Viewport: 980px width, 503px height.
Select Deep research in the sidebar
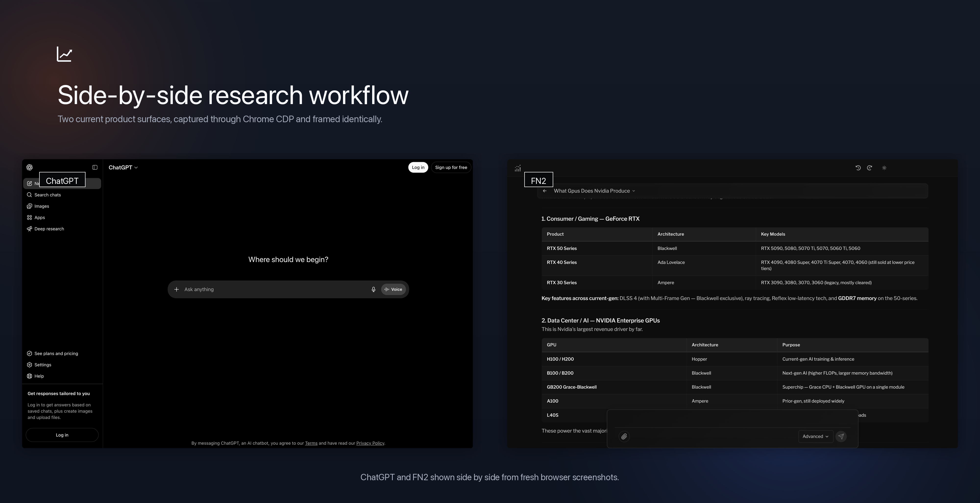coord(62,229)
